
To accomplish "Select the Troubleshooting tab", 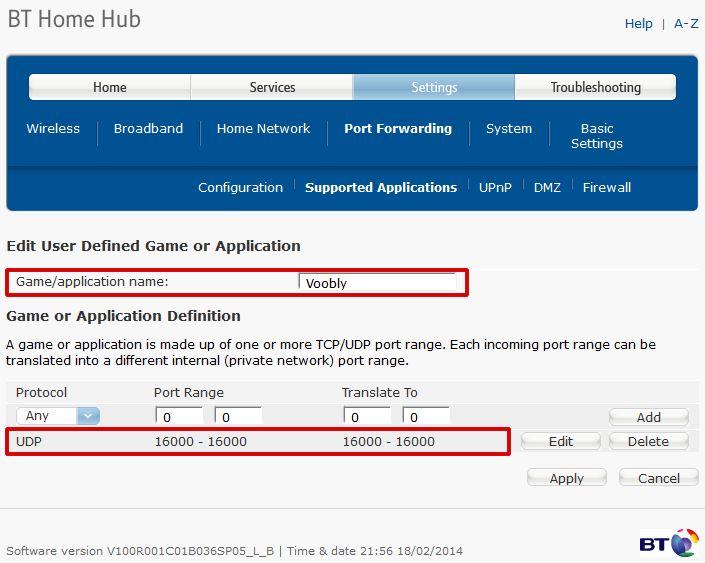I will point(595,88).
